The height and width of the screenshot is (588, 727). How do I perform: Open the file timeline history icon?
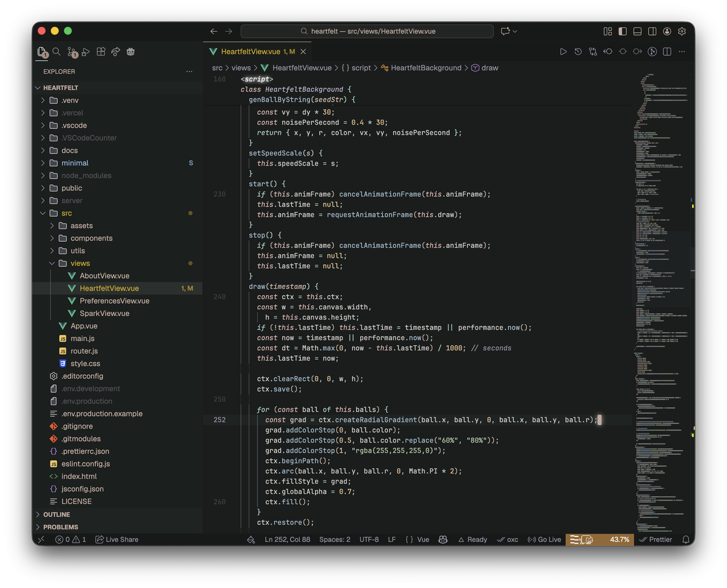(x=578, y=52)
